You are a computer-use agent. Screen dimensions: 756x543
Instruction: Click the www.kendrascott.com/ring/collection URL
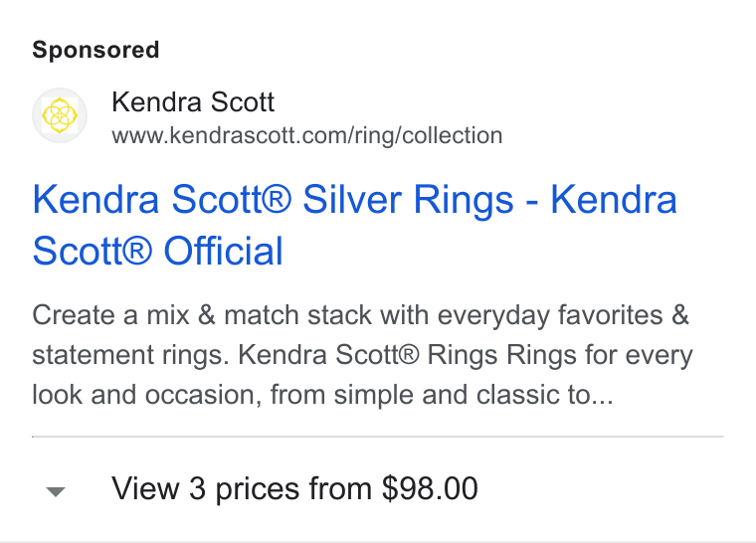[x=307, y=135]
